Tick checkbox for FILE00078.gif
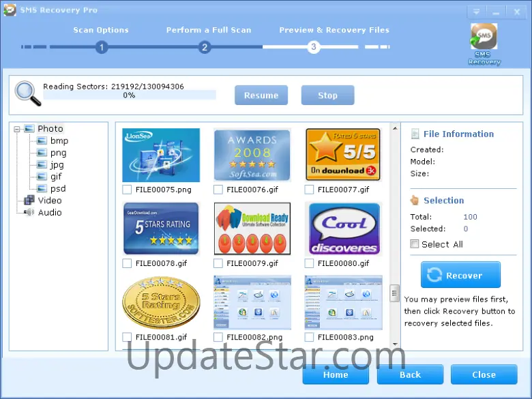This screenshot has width=532, height=399. pyautogui.click(x=127, y=263)
